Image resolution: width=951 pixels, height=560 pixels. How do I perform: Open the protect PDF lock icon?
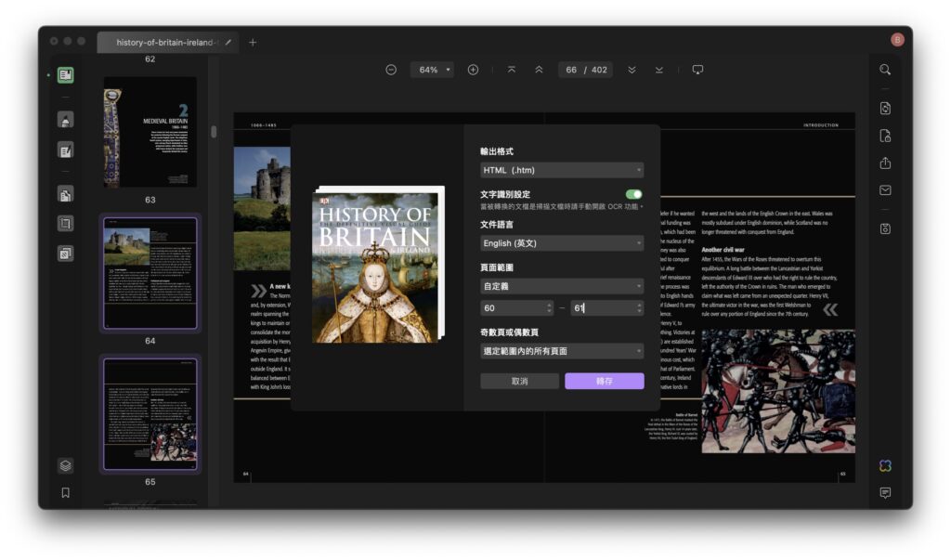[885, 136]
